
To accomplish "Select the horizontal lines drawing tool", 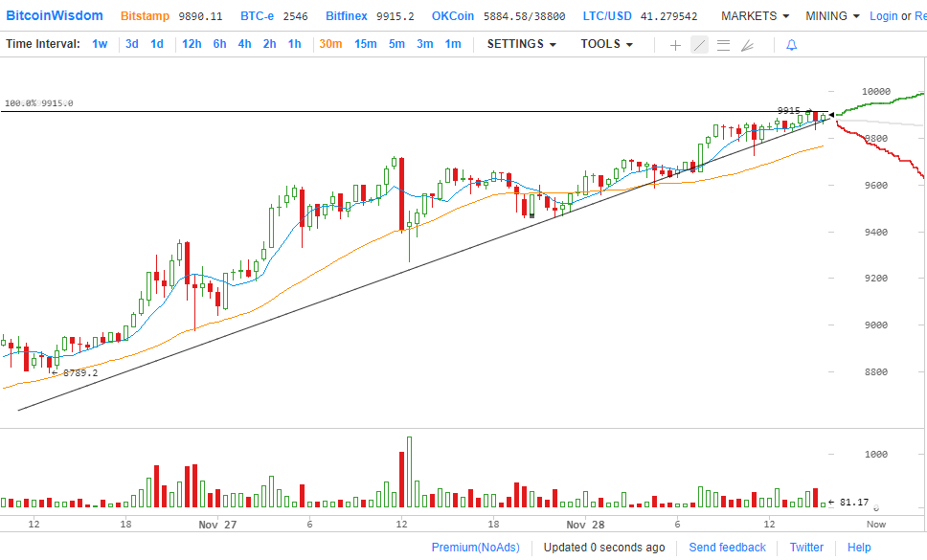I will tap(723, 45).
